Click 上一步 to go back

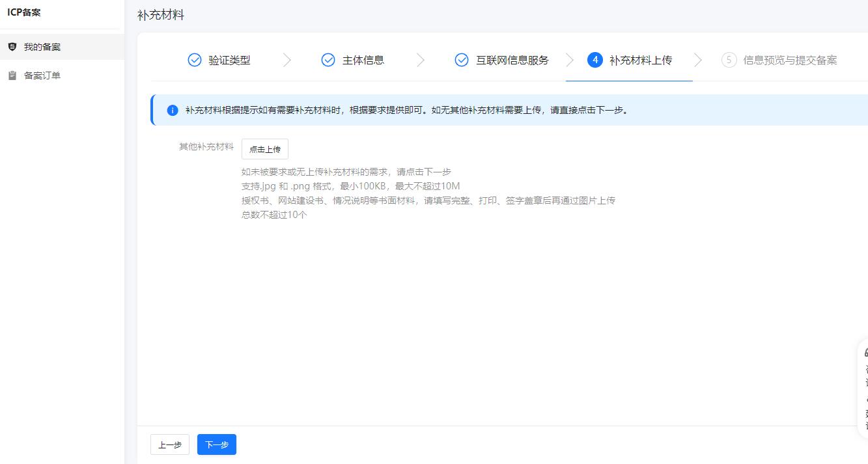(x=170, y=444)
